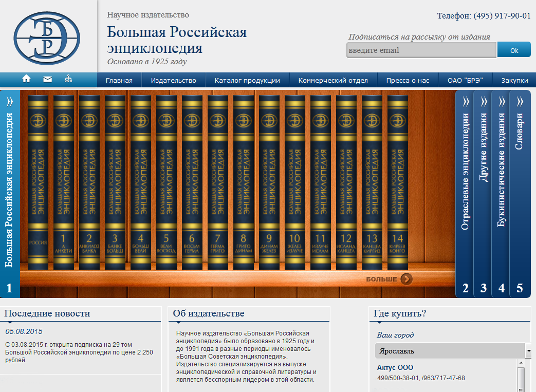Expand the Букинистические издания panel
The image size is (536, 392).
coord(501,194)
